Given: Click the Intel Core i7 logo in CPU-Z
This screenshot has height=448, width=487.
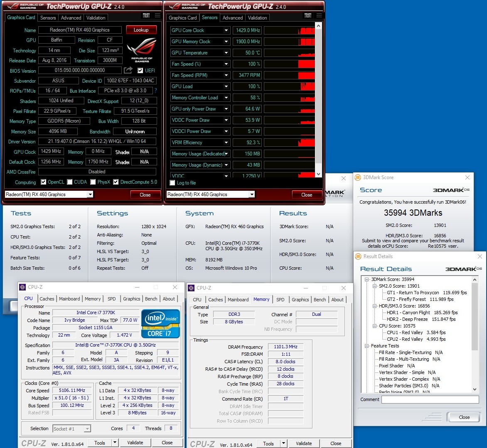Looking at the screenshot, I should click(x=160, y=324).
